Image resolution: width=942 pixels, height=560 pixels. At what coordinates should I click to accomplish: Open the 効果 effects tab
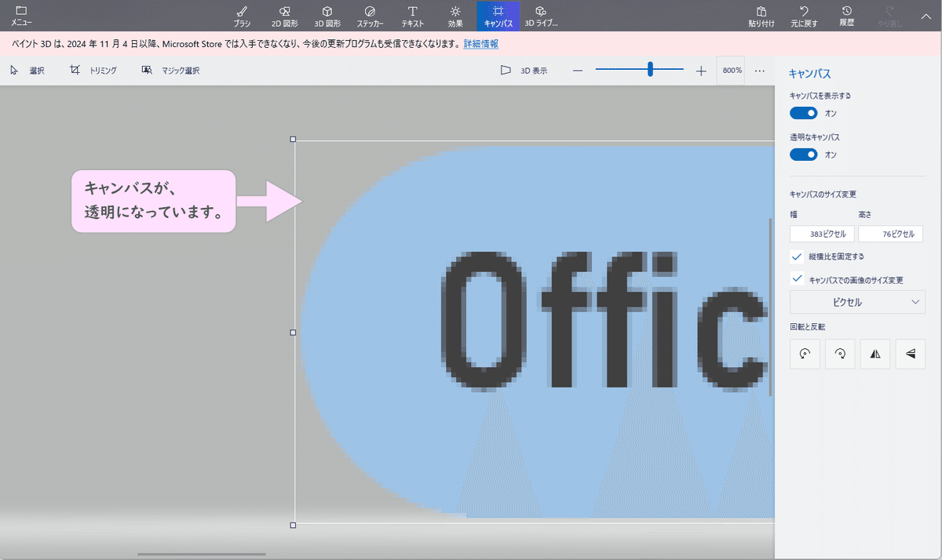(x=455, y=16)
